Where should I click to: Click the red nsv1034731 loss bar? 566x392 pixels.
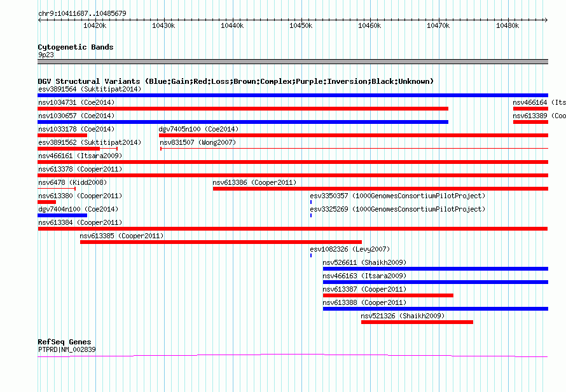pos(243,109)
